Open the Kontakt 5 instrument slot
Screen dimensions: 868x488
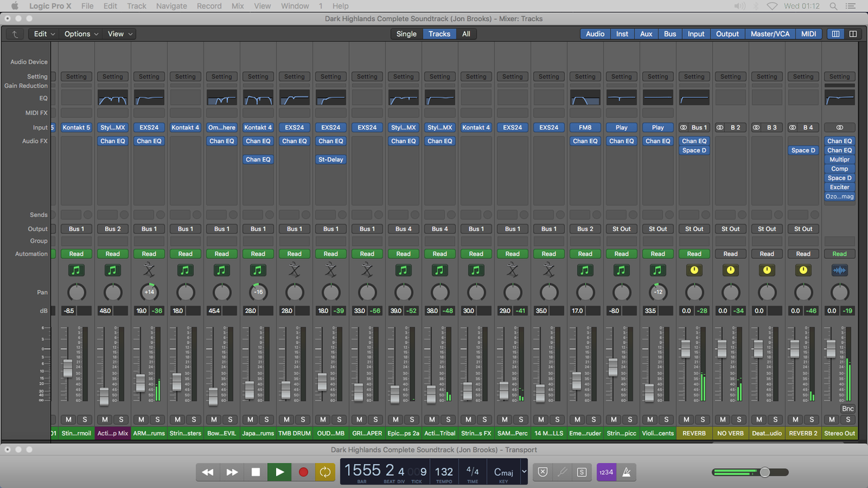pos(77,127)
